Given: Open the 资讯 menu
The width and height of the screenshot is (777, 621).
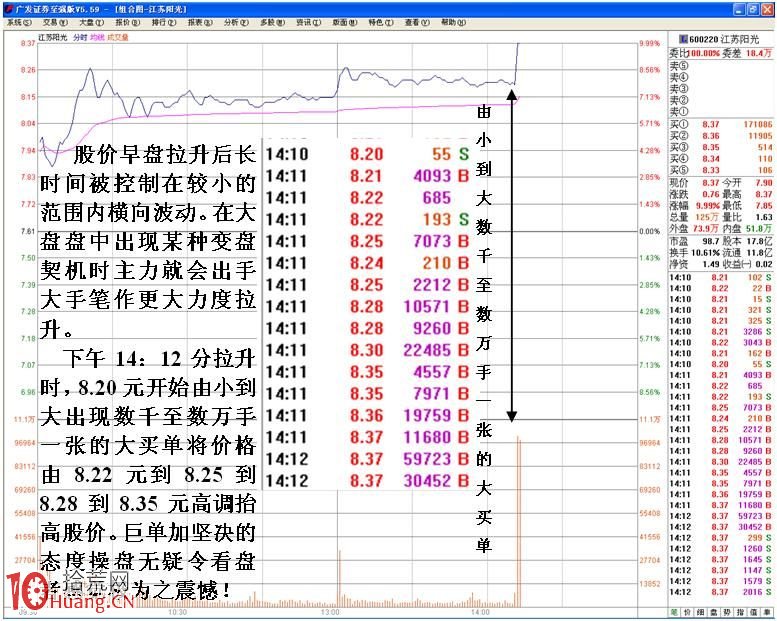Looking at the screenshot, I should point(309,22).
